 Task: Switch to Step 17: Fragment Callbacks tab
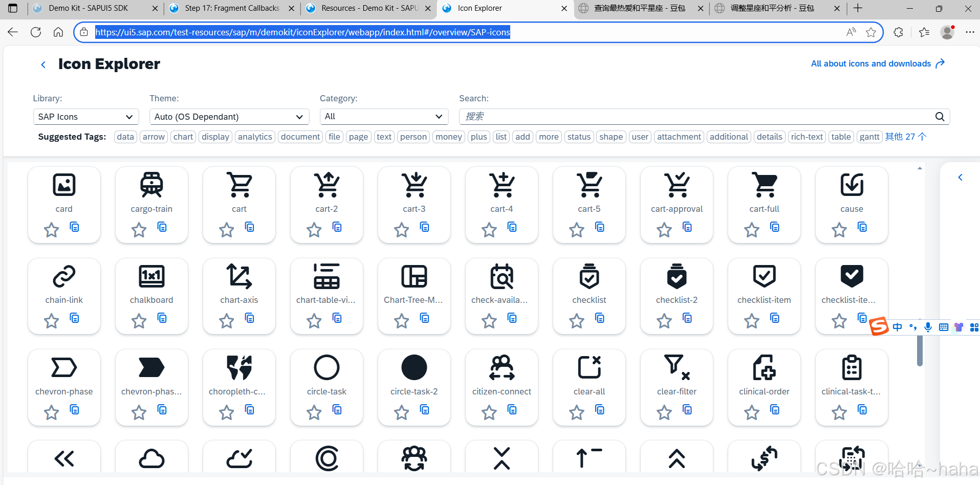tap(232, 8)
